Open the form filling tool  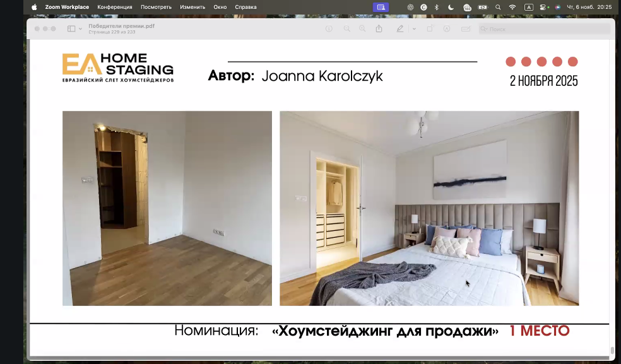click(466, 29)
